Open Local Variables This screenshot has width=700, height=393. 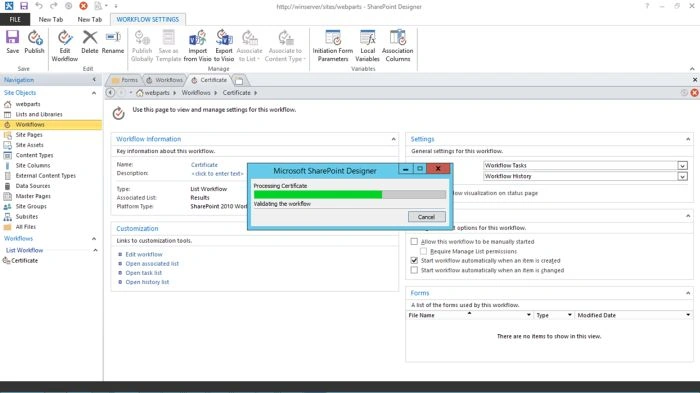coord(367,46)
